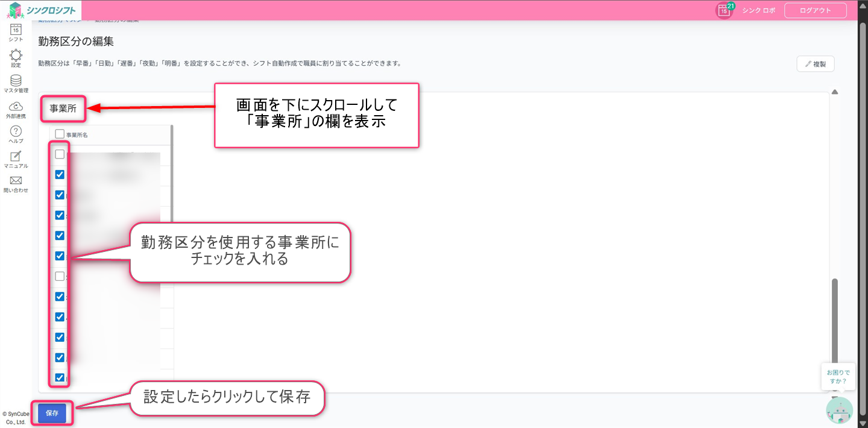Click the header calendar icon with badge 21
868x428 pixels.
(725, 10)
